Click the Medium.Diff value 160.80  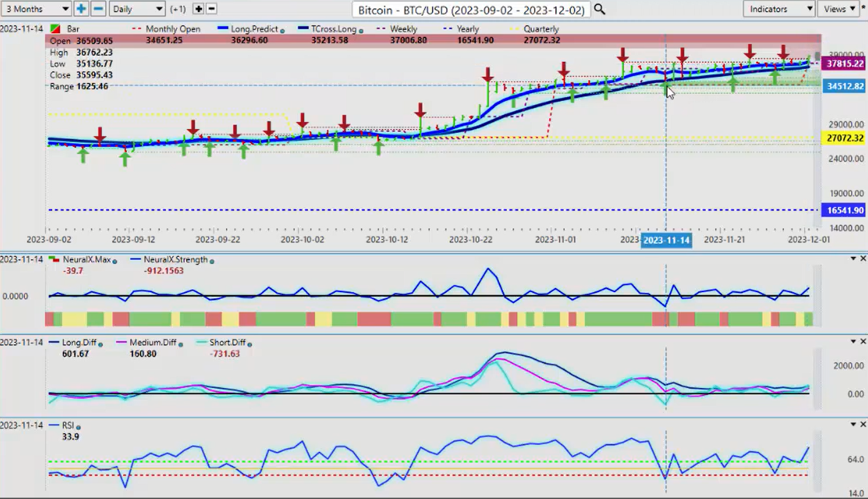point(143,354)
